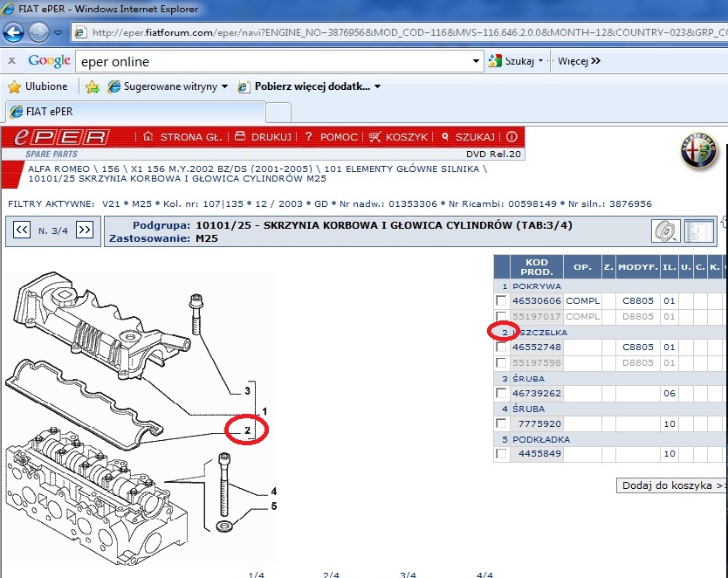Click the Szukaj Google search button
The width and height of the screenshot is (728, 578).
511,61
